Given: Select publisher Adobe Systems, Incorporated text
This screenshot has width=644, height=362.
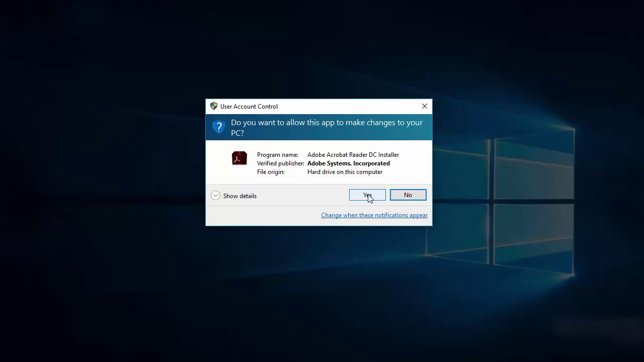Looking at the screenshot, I should pos(349,163).
